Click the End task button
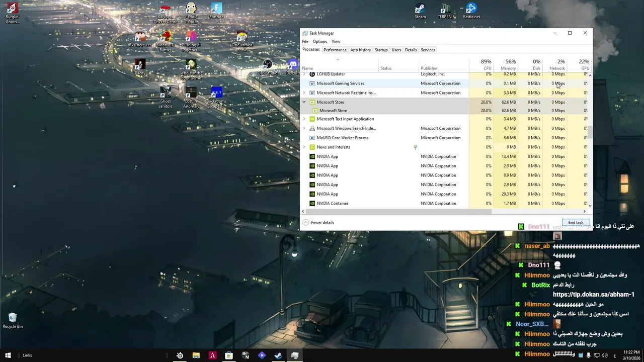This screenshot has height=362, width=644. 576,223
